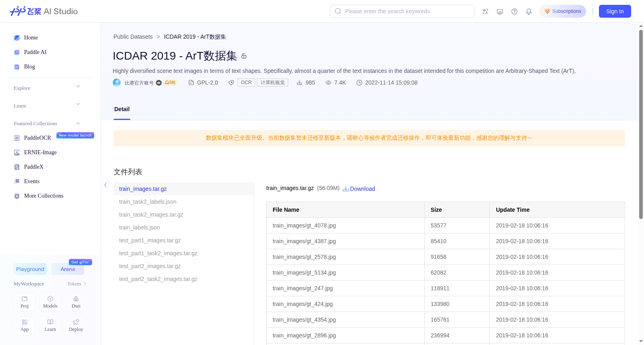The width and height of the screenshot is (644, 345).
Task: Open the Learn workspace tile
Action: [50, 326]
